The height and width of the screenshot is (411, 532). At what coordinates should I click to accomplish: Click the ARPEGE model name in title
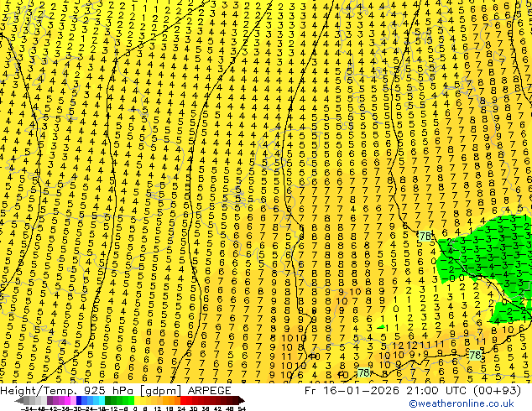pos(209,391)
